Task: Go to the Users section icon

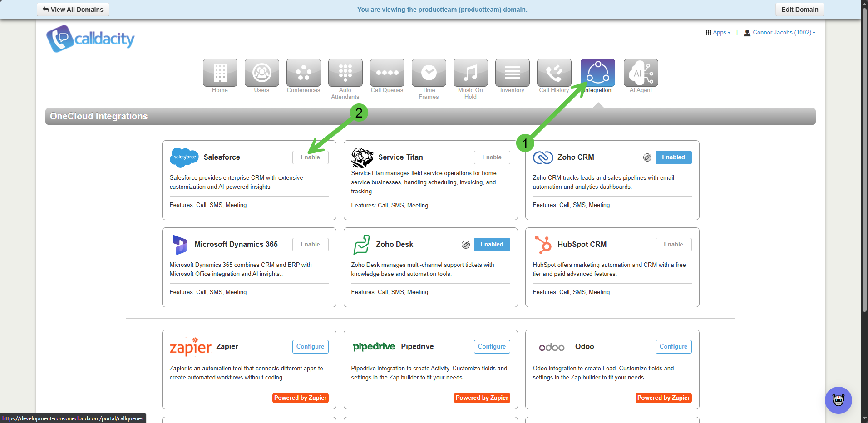Action: [x=261, y=73]
